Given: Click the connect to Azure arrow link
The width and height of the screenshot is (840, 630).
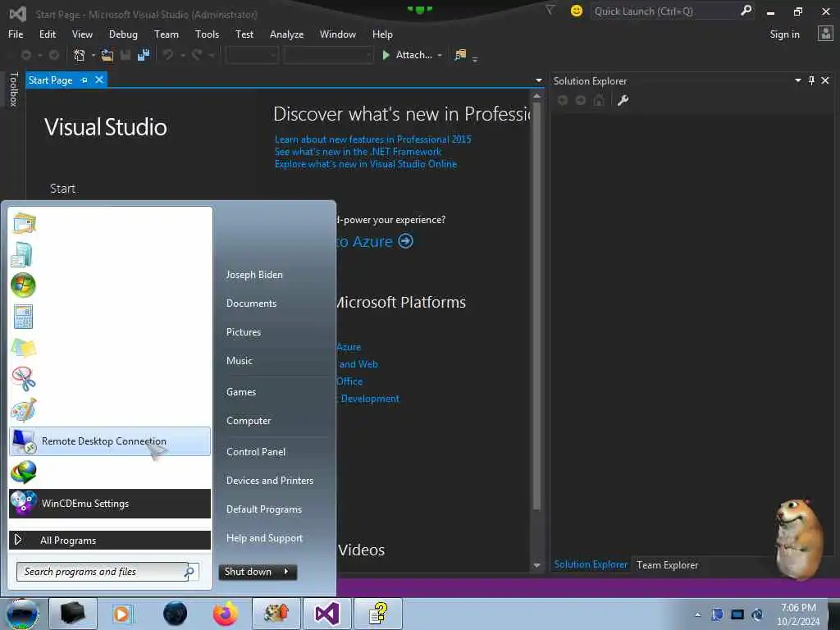Looking at the screenshot, I should [405, 241].
